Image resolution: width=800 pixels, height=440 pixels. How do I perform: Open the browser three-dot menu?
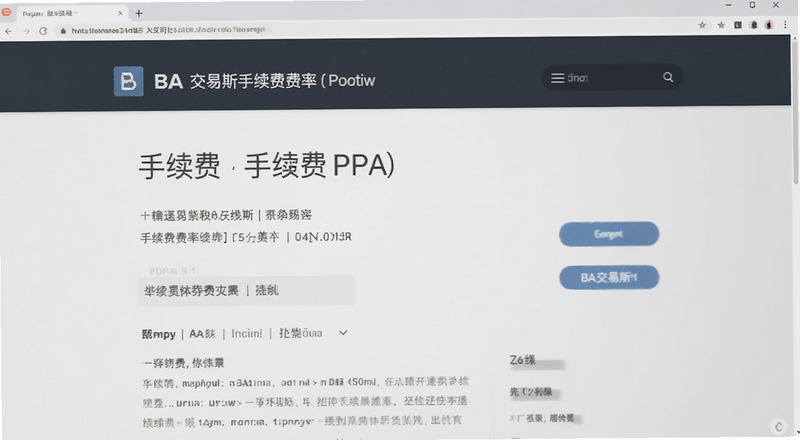[785, 25]
